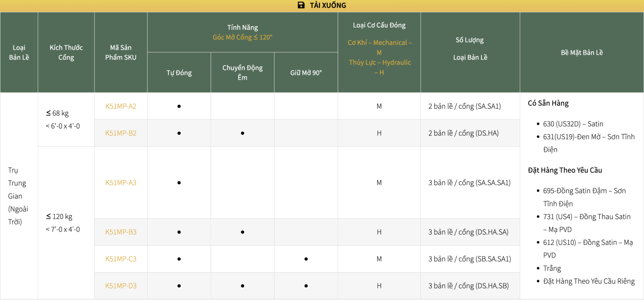Click the 3 bản lề / cổng (DS.HA.SB) cell
The width and height of the screenshot is (644, 300).
pyautogui.click(x=468, y=286)
